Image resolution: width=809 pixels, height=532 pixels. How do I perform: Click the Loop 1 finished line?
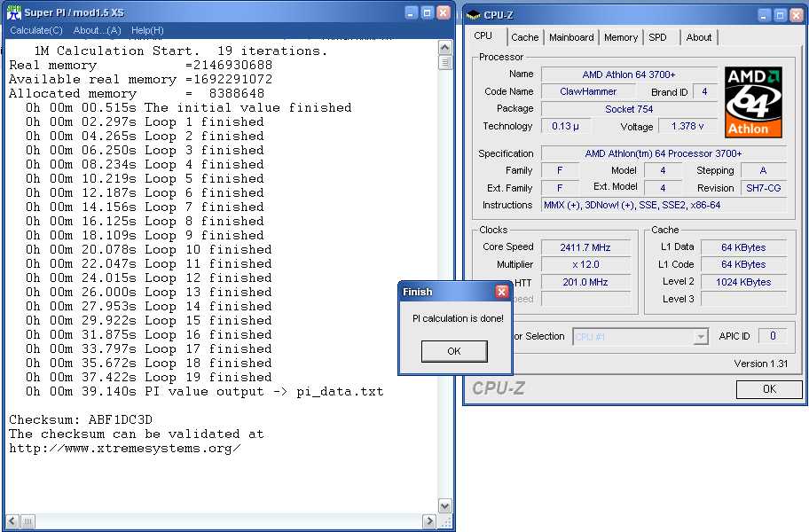[145, 122]
